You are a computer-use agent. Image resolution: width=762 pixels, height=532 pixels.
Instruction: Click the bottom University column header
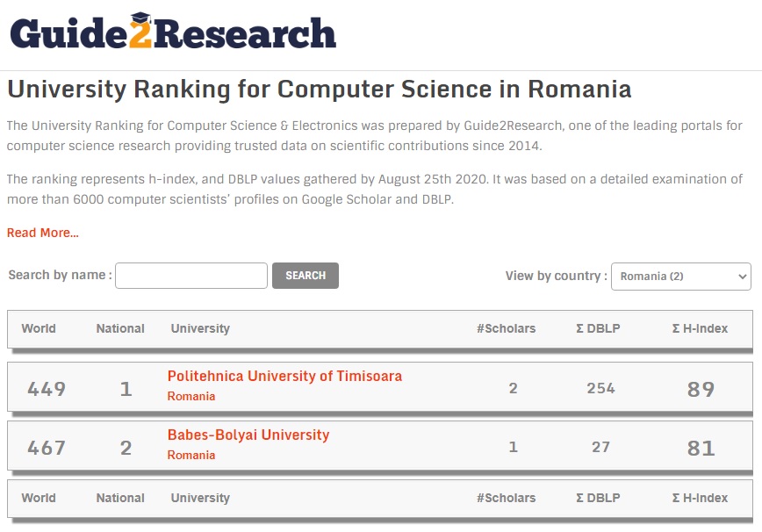pos(200,498)
